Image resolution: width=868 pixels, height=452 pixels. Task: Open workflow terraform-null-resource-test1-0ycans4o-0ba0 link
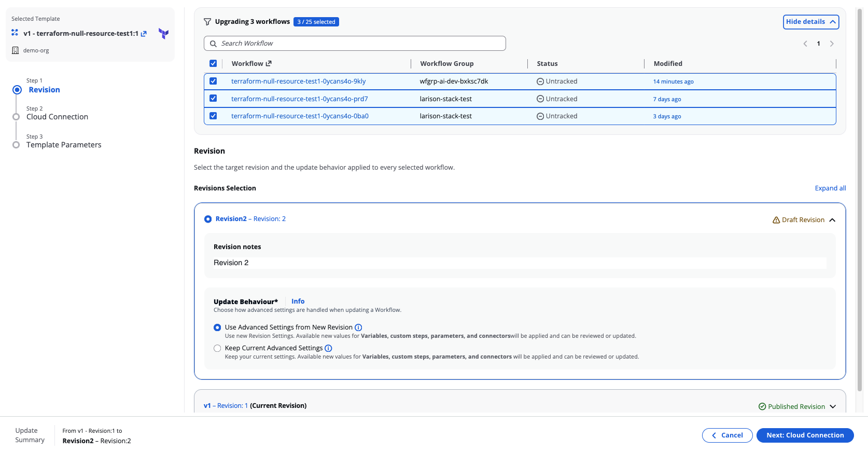[300, 116]
